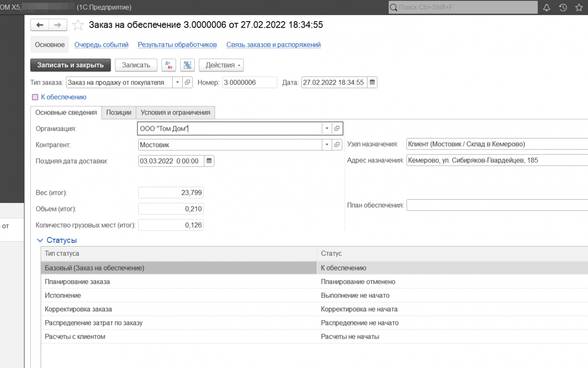Click status cell Планирование отменено
Viewport: 588px width, 368px height.
pos(452,282)
